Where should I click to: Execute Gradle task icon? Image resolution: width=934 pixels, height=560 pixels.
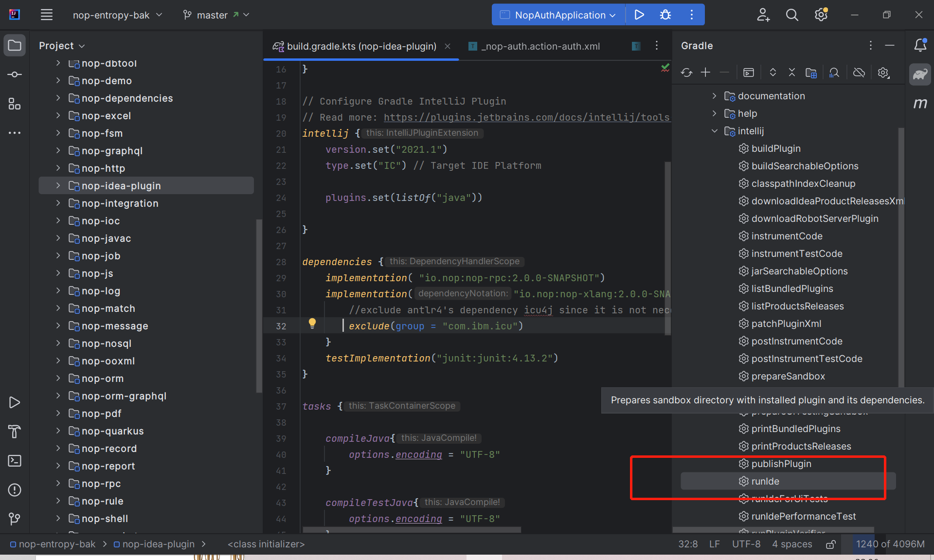coord(749,72)
